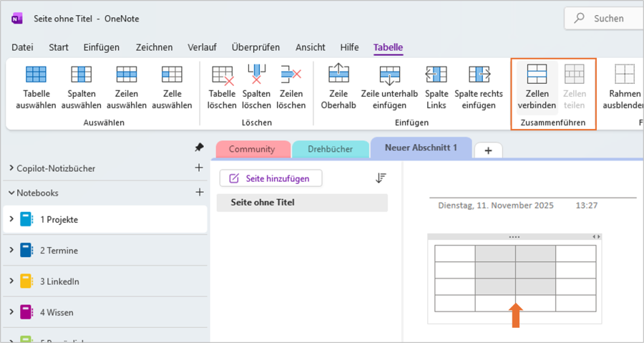Switch to the Hilfe tab
Screen dimensions: 644x343
[349, 47]
